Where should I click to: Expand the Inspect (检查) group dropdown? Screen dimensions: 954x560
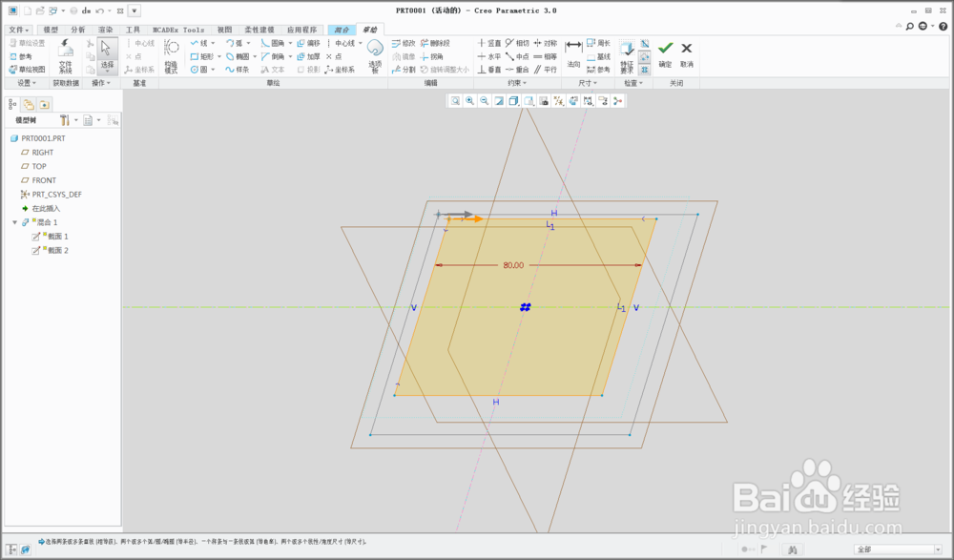pos(633,83)
